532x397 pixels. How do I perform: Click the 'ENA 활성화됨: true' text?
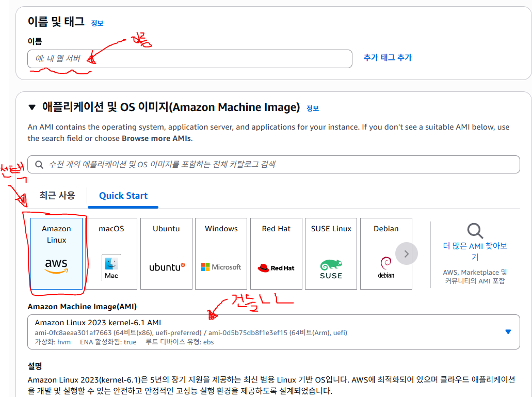click(108, 342)
